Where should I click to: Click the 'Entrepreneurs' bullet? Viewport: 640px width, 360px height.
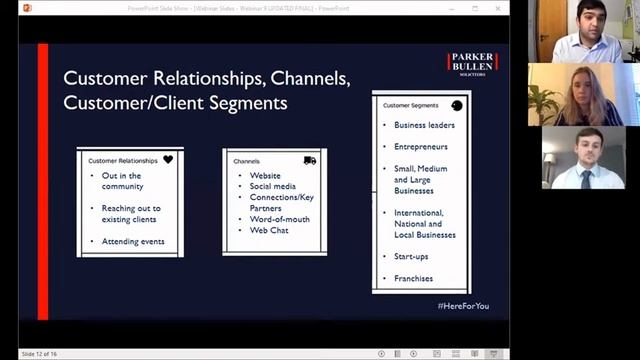pyautogui.click(x=421, y=147)
